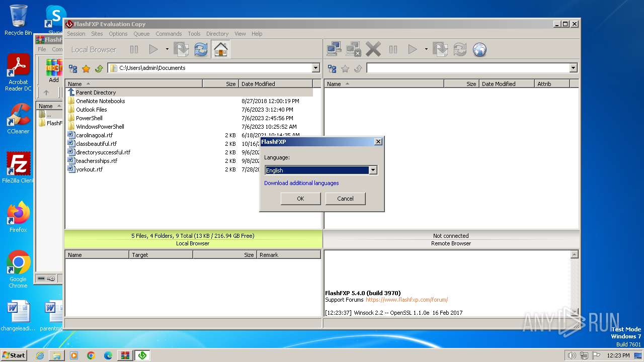The width and height of the screenshot is (644, 362).
Task: Click the remote Disconnect icon
Action: [x=354, y=49]
